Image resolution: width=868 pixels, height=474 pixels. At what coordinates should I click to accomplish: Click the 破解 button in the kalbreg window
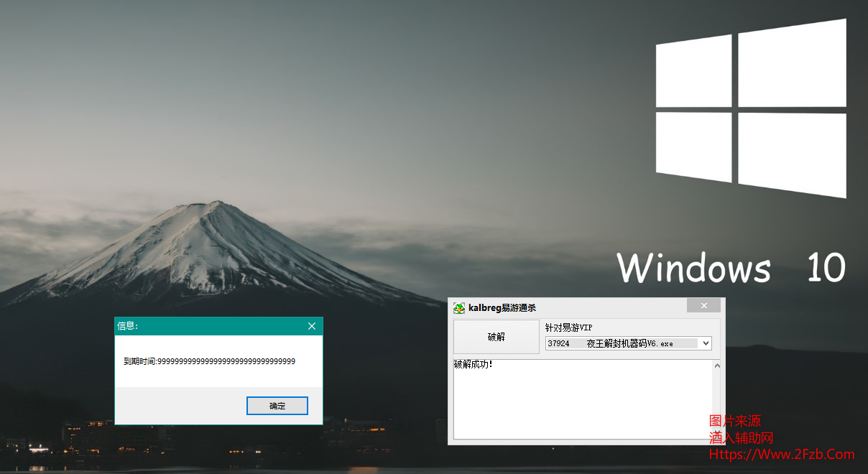pos(496,337)
